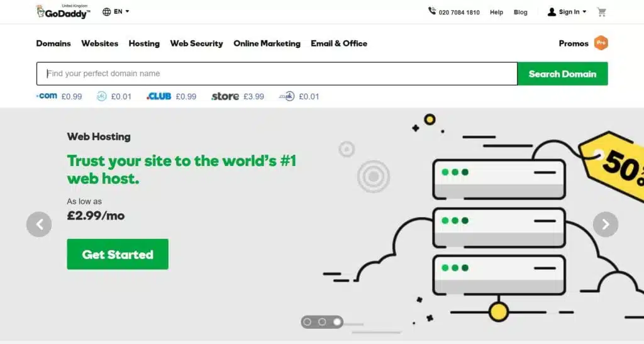644x344 pixels.
Task: Go to next slide arrow
Action: 606,224
